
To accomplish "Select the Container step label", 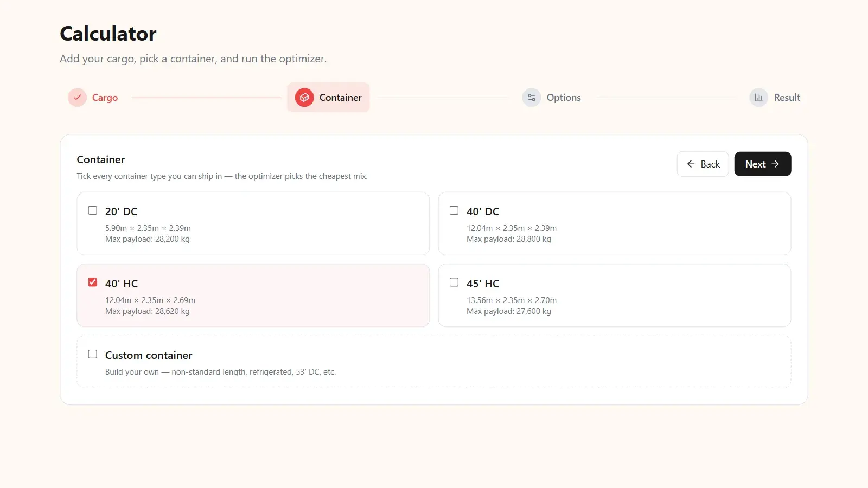I will click(340, 98).
